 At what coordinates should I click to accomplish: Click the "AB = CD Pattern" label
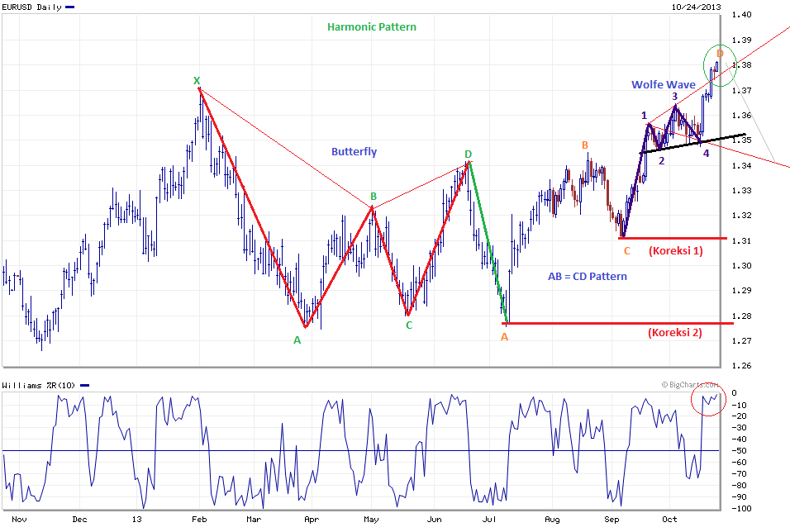pyautogui.click(x=588, y=277)
